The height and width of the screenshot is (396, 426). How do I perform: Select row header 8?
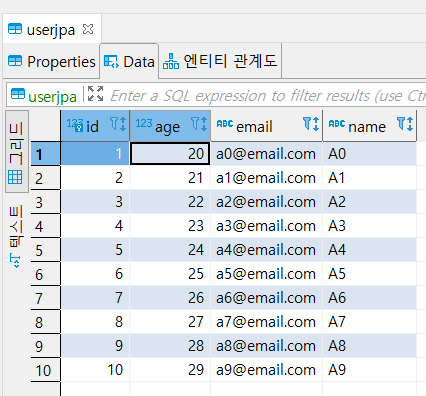pyautogui.click(x=46, y=322)
